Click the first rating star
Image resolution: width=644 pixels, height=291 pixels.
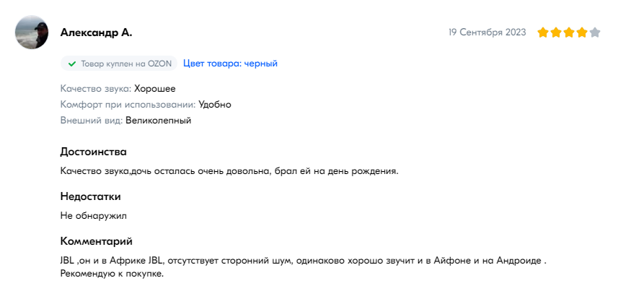click(x=543, y=32)
